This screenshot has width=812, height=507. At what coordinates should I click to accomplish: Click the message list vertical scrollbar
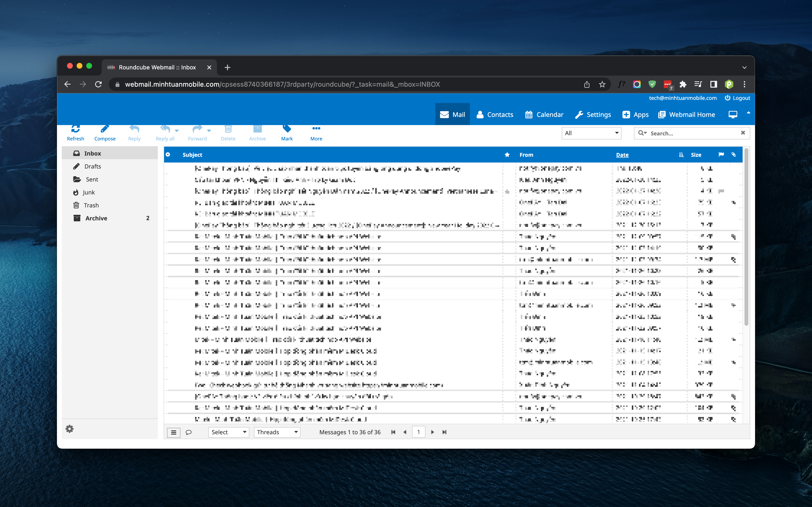[746, 235]
